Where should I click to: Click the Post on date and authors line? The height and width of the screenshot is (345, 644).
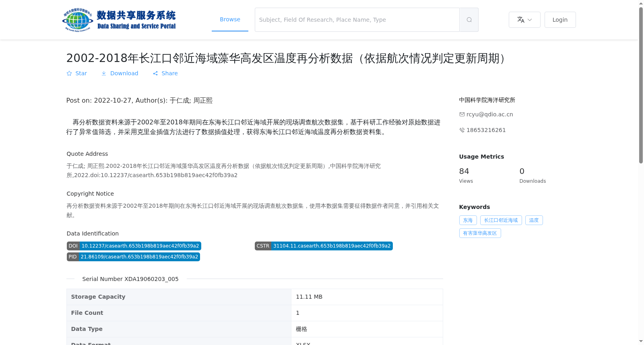coord(139,101)
